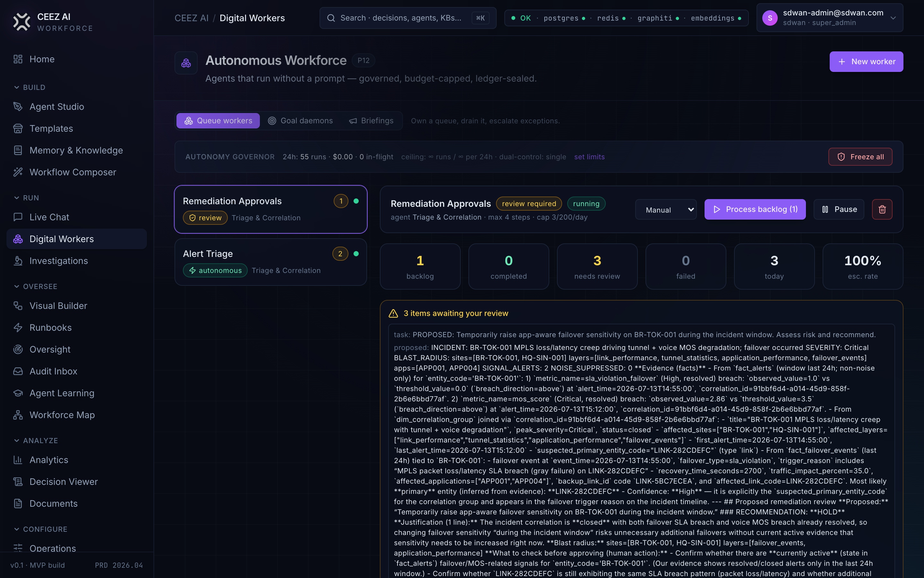This screenshot has height=578, width=924.
Task: Go to Investigations in the sidebar
Action: tap(76, 261)
